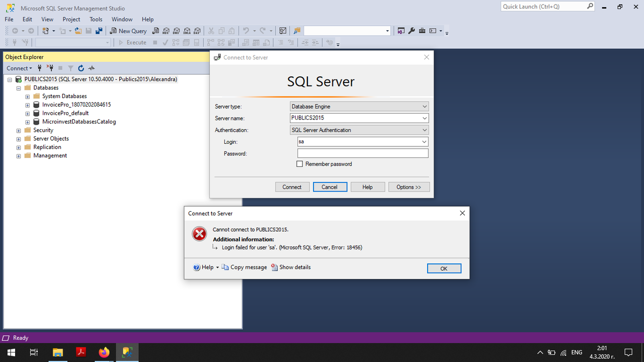Image resolution: width=644 pixels, height=362 pixels.
Task: Collapse the Databases folder node
Action: [19, 88]
